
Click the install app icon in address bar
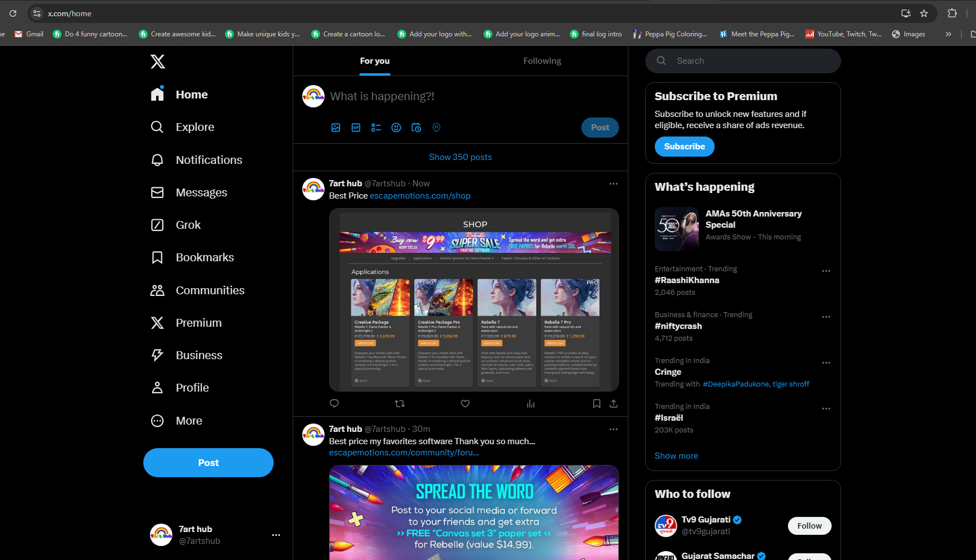tap(906, 13)
